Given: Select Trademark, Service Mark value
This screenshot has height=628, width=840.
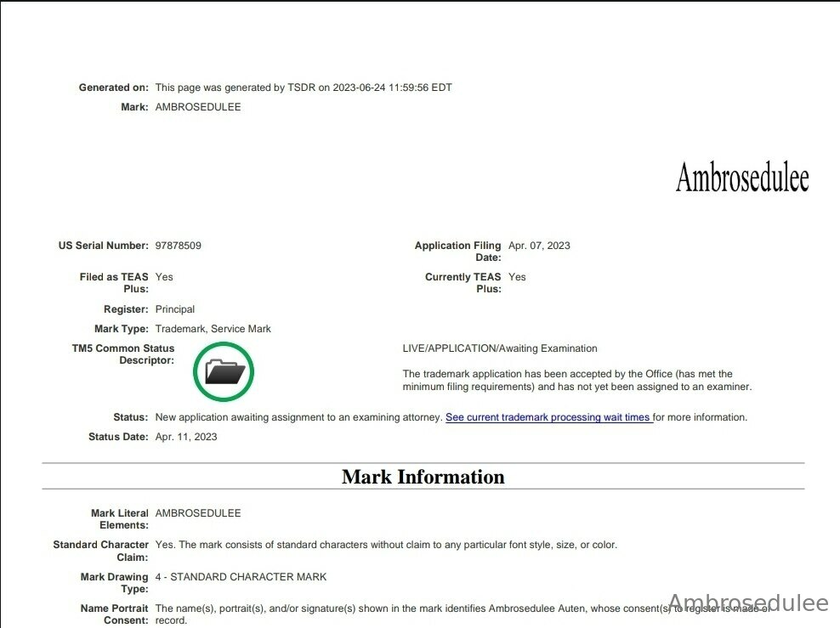Looking at the screenshot, I should click(213, 328).
